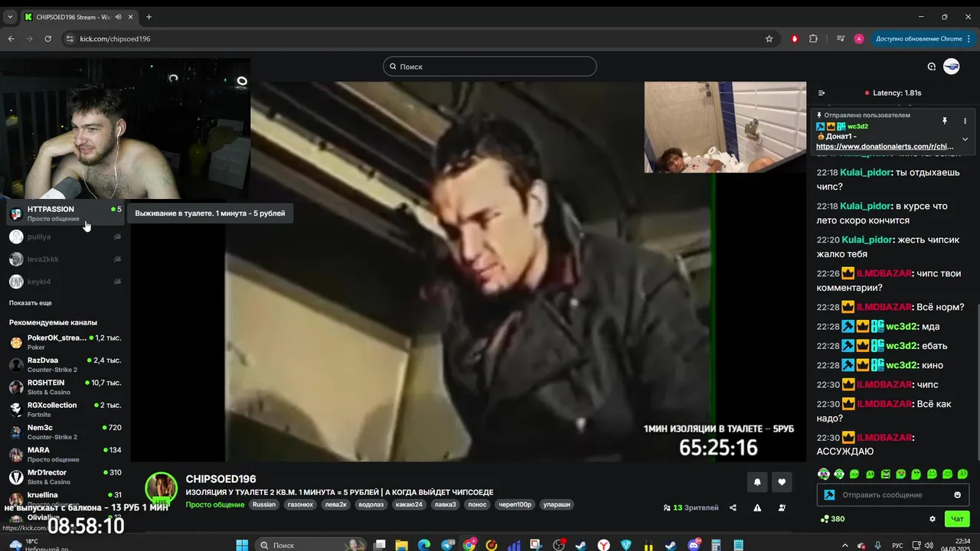Open Windows Start menu
The width and height of the screenshot is (980, 551).
coord(242,545)
